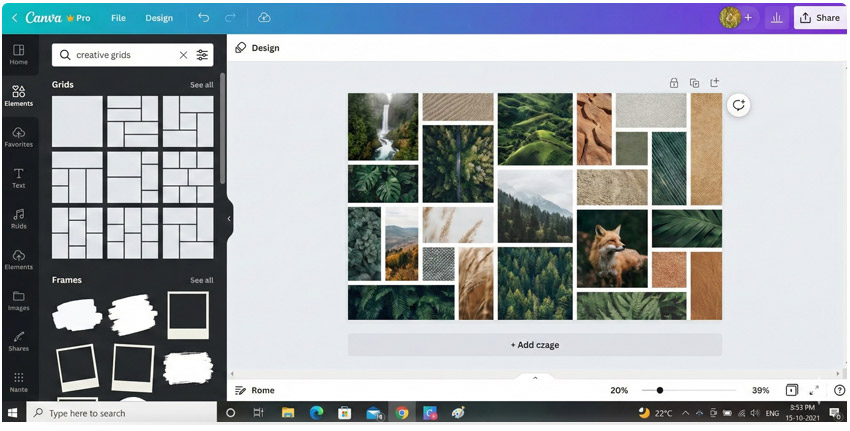Open Task View from the taskbar
The height and width of the screenshot is (431, 850).
(x=259, y=413)
